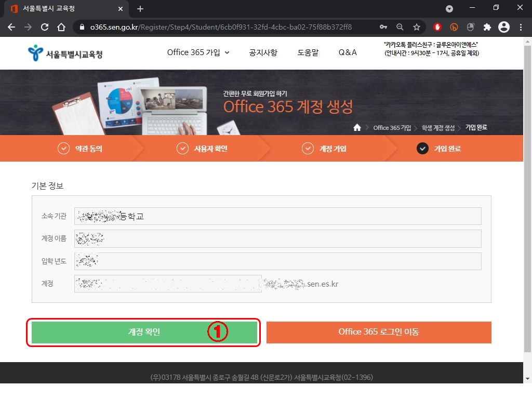The image size is (532, 399).
Task: Click the 소속 기관 field label
Action: tap(54, 216)
